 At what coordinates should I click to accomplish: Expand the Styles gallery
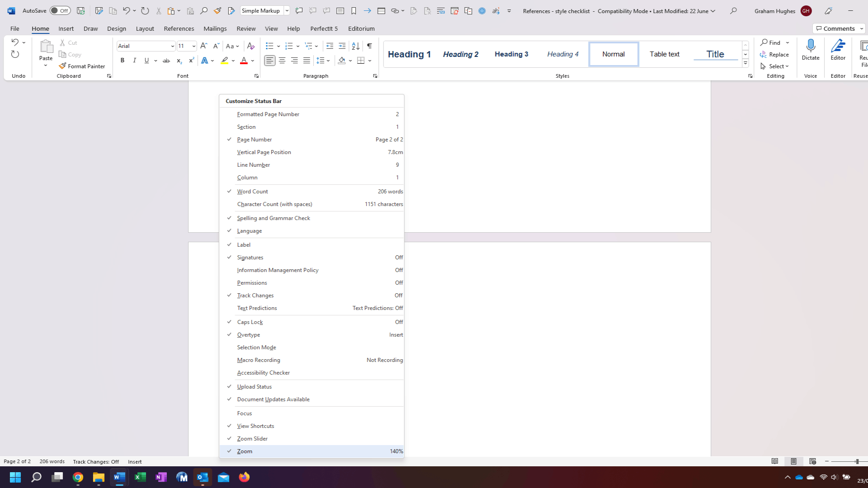click(745, 63)
